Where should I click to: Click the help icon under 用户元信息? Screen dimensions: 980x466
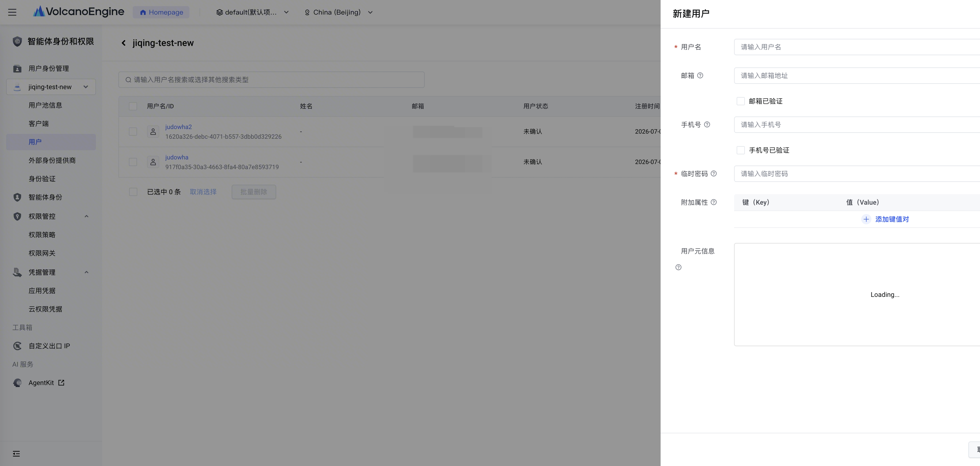tap(678, 267)
